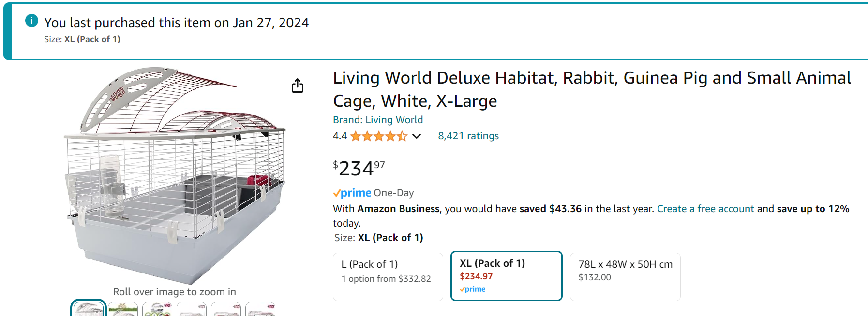Select the sixth product image thumbnail
Viewport: 868px width, 316px height.
pyautogui.click(x=260, y=309)
